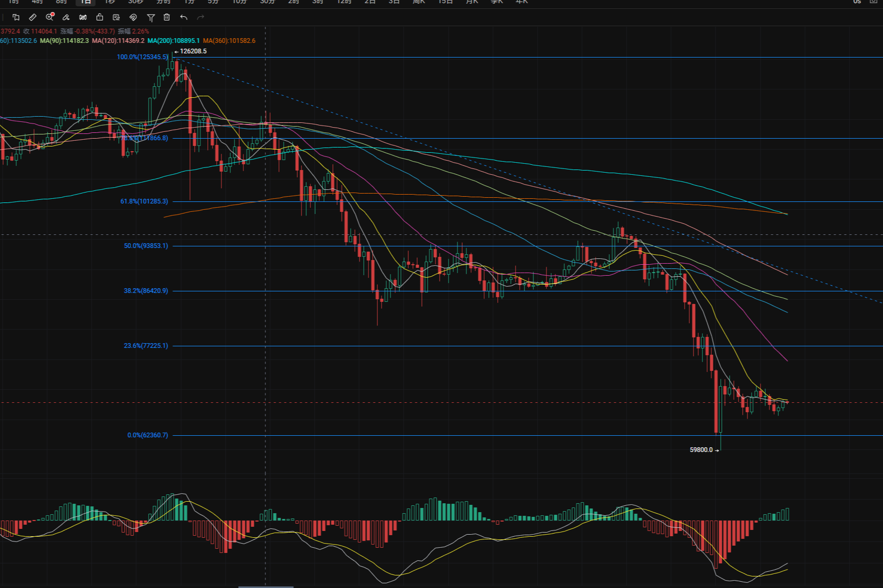Click the filter funnel icon
This screenshot has width=883, height=588.
tap(151, 17)
